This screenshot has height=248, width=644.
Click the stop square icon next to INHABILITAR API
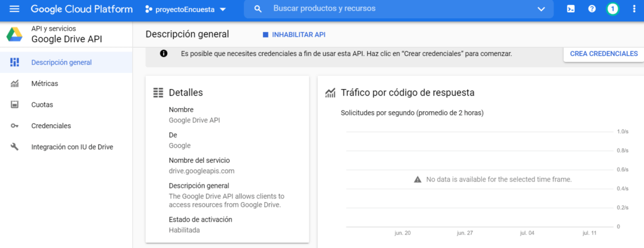[x=265, y=35]
